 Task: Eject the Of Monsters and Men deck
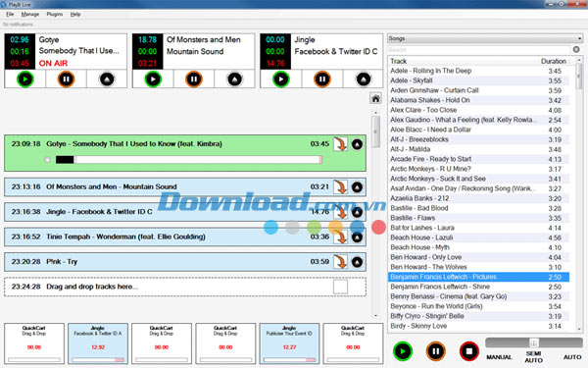[x=235, y=79]
